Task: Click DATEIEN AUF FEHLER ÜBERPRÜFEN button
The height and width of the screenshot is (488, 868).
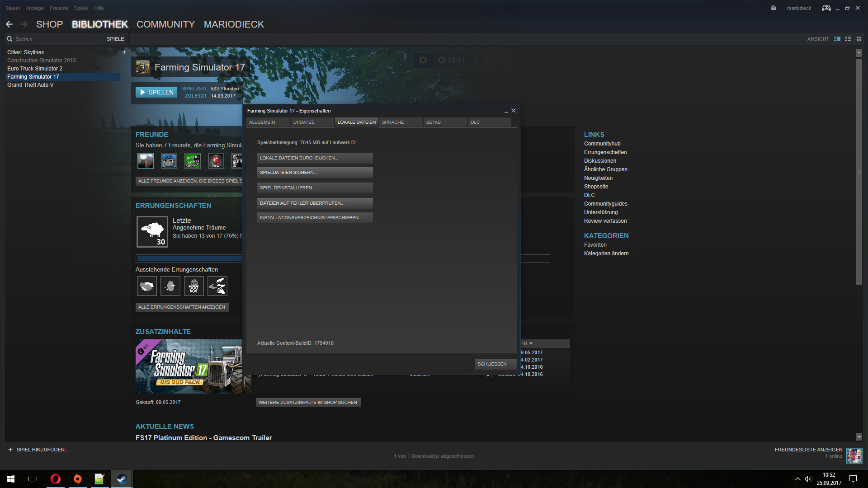Action: (x=315, y=203)
